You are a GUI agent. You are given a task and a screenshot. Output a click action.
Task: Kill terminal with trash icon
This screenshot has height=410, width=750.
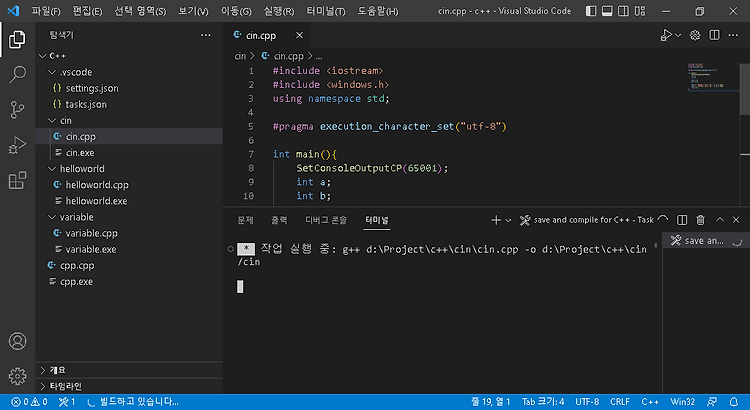point(700,220)
